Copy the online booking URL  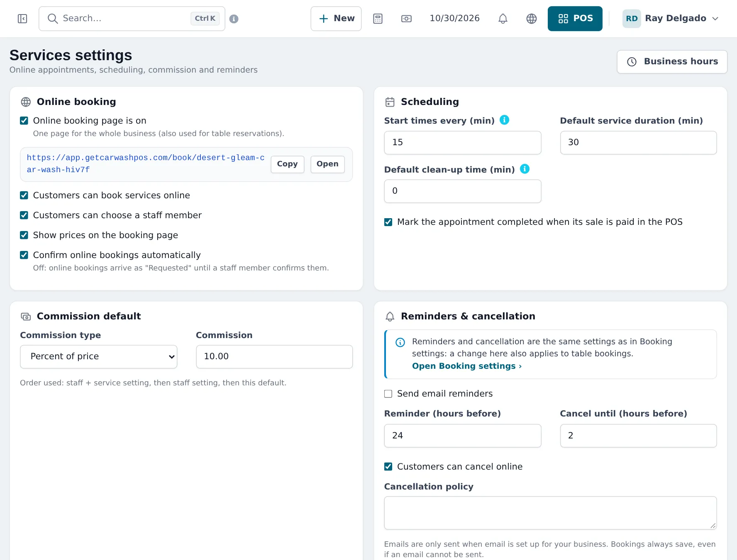(287, 164)
